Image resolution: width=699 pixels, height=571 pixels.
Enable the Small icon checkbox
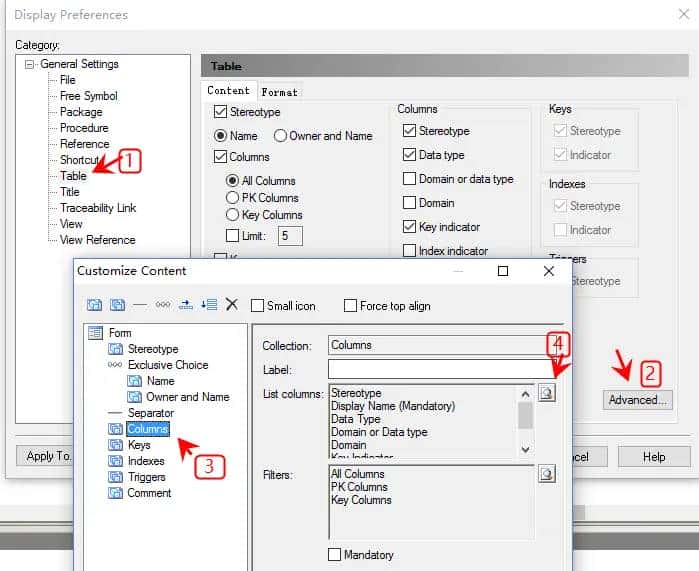tap(258, 306)
